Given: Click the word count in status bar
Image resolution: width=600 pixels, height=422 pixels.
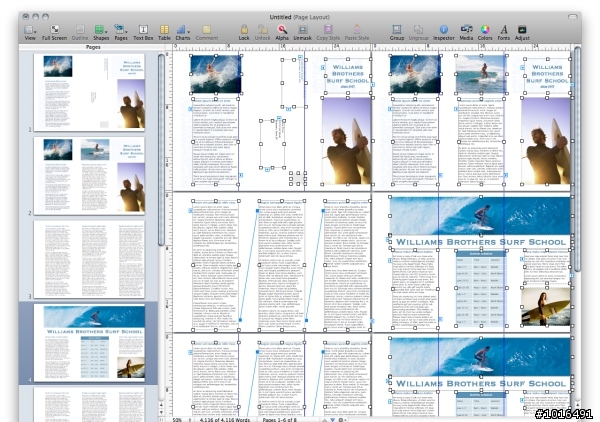Looking at the screenshot, I should tap(225, 420).
